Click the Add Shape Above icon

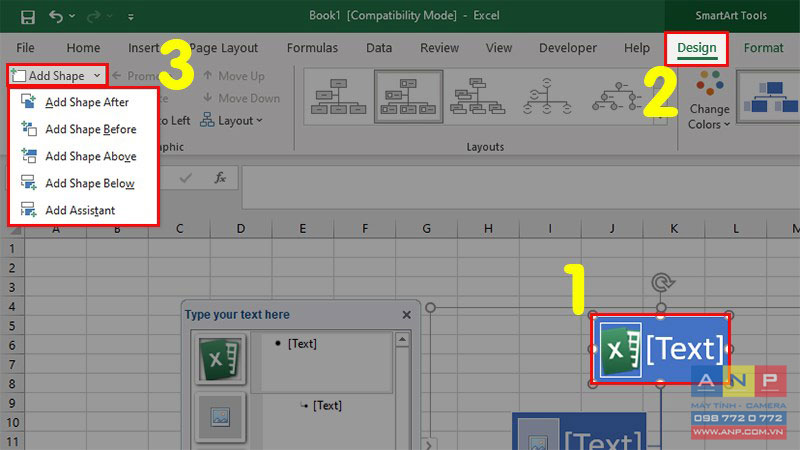(28, 156)
